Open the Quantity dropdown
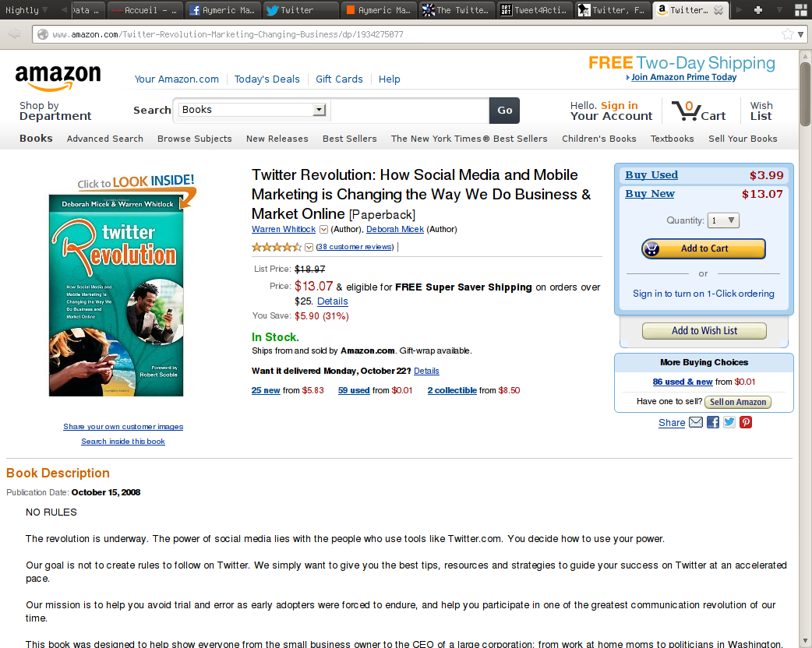 point(723,220)
